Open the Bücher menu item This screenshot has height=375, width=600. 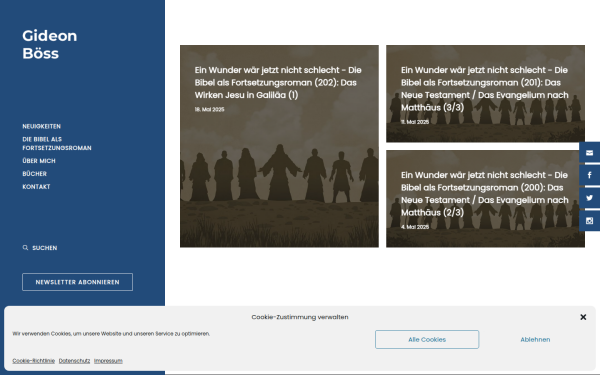click(34, 174)
